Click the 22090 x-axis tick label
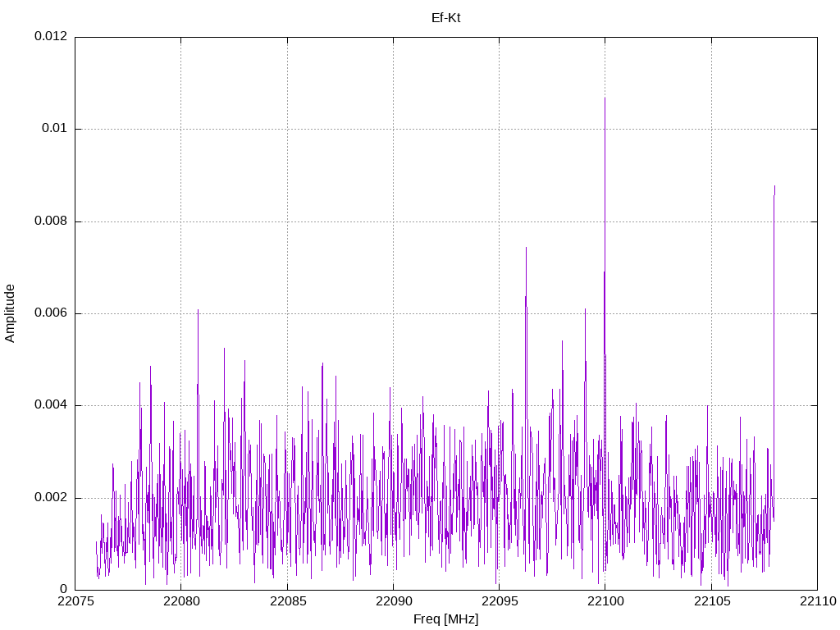Screen dimensions: 840x630 click(394, 601)
